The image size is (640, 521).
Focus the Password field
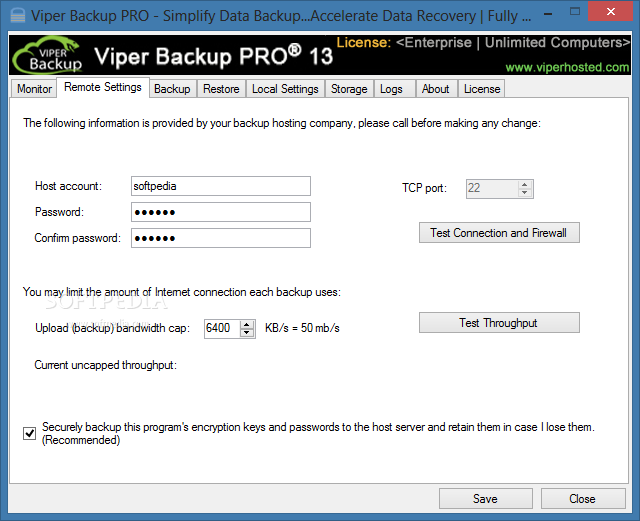click(221, 212)
